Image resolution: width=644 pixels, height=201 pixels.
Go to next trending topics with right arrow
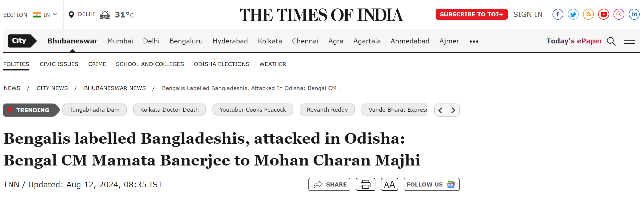pyautogui.click(x=453, y=110)
